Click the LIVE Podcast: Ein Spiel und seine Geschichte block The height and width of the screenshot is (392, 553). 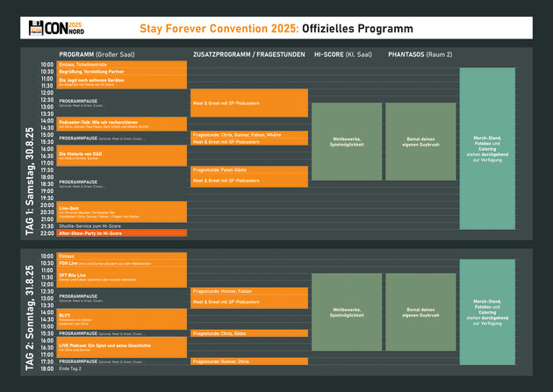[122, 347]
